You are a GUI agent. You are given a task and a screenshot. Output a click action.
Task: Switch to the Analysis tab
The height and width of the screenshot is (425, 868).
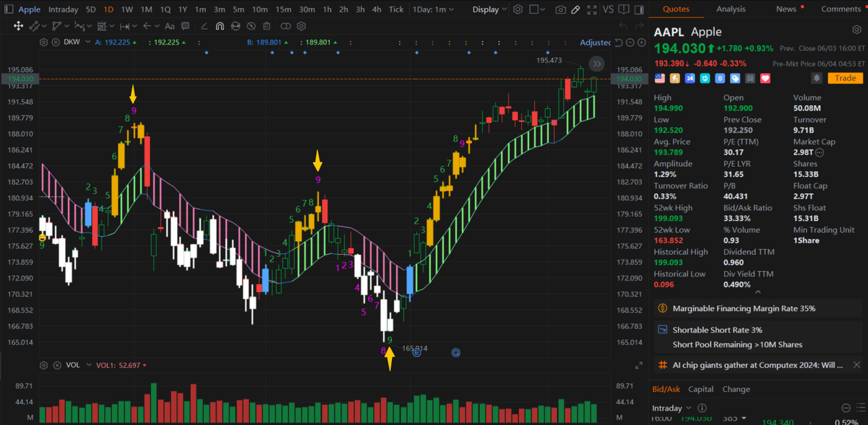[x=730, y=9]
